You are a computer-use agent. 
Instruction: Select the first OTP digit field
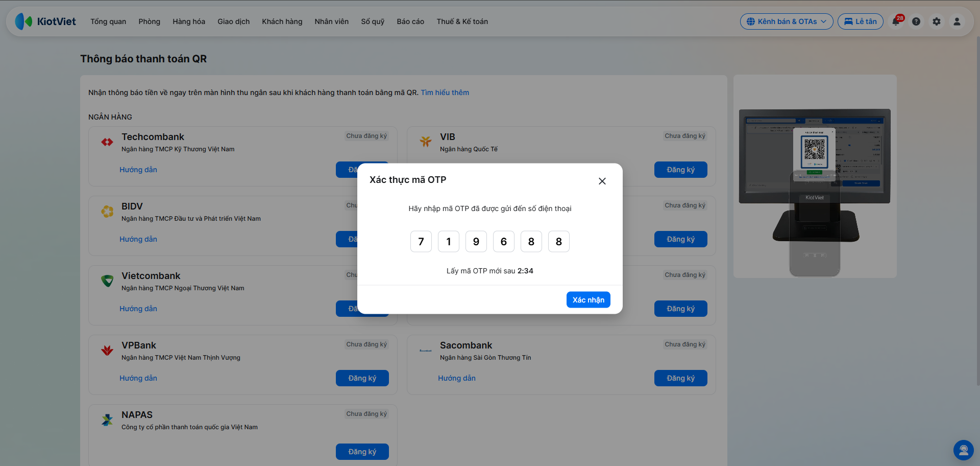pyautogui.click(x=421, y=242)
